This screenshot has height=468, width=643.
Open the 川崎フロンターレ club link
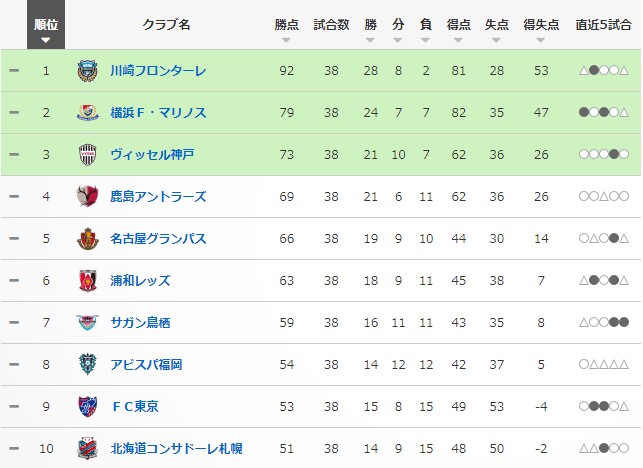tap(158, 71)
